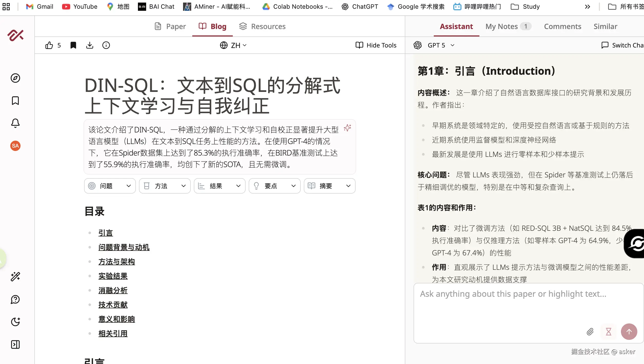Toggle the filled bookmark for this paper
The height and width of the screenshot is (364, 644).
[73, 45]
